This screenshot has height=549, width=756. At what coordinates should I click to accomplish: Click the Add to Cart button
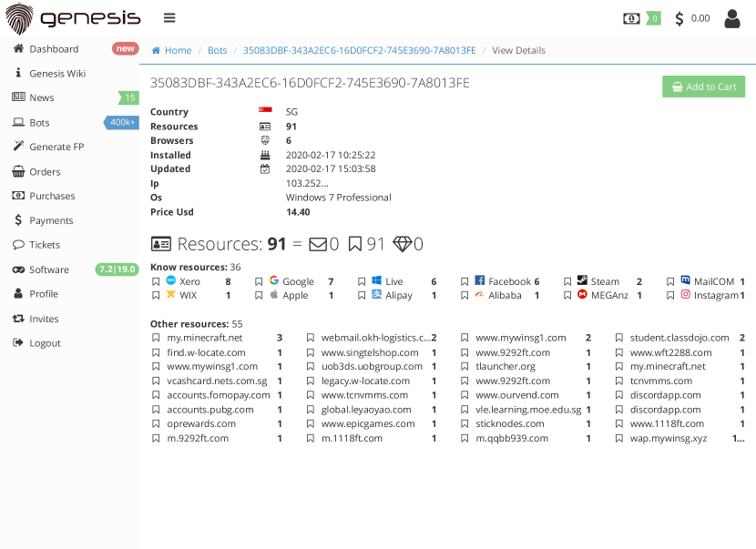pos(703,86)
